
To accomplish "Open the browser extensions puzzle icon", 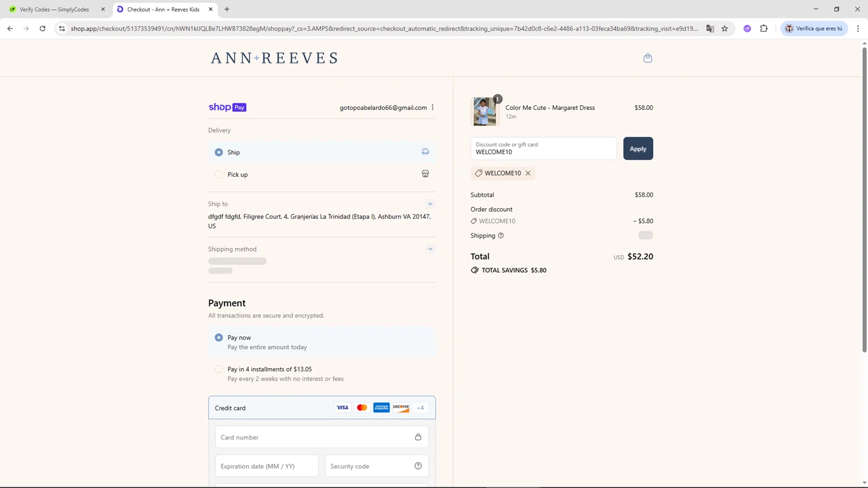I will coord(764,28).
